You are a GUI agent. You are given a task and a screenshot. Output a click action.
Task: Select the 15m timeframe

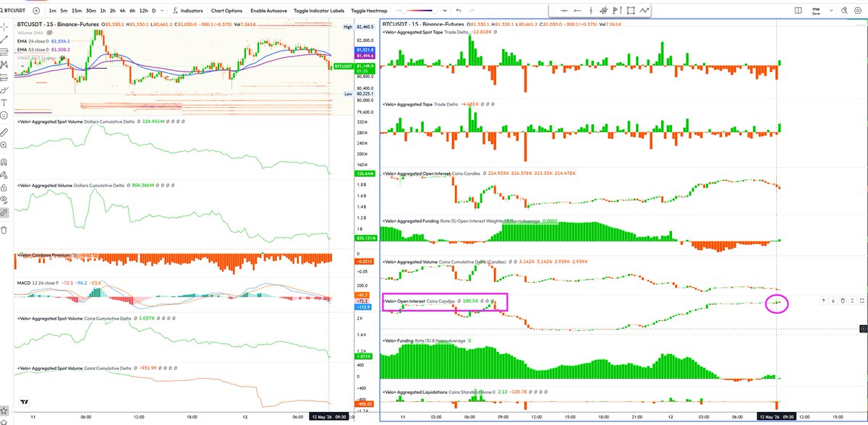77,11
